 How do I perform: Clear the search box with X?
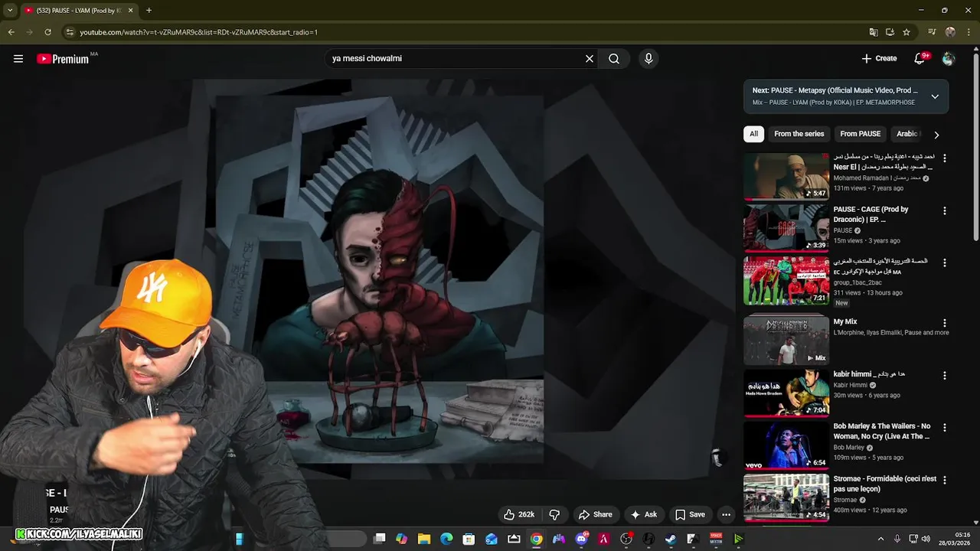coord(590,59)
